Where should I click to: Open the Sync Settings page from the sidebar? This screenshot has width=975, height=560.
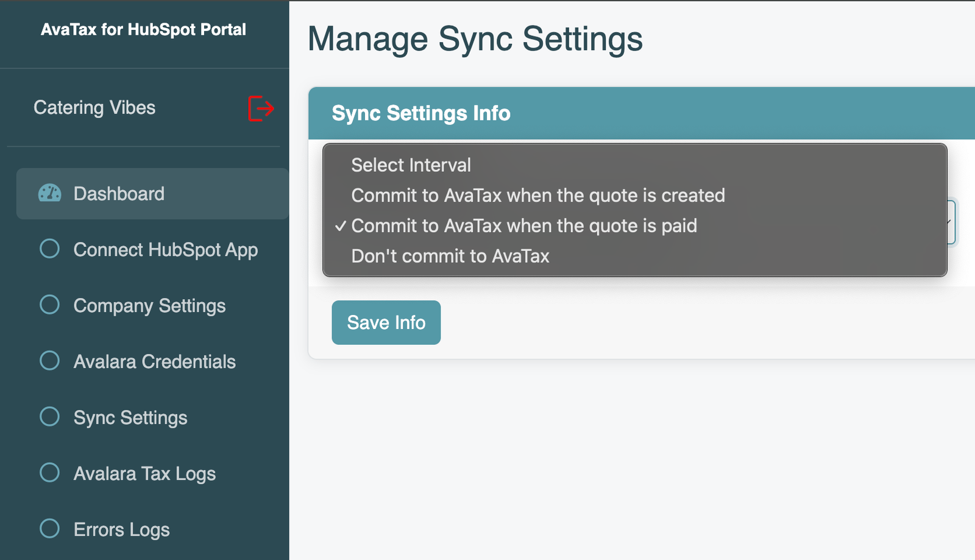(x=130, y=417)
